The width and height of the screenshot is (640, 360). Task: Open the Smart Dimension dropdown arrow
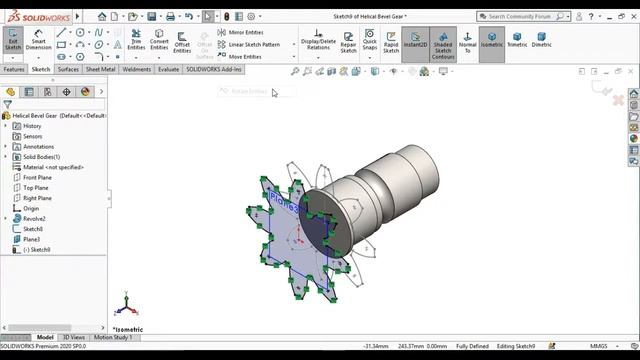pyautogui.click(x=39, y=57)
